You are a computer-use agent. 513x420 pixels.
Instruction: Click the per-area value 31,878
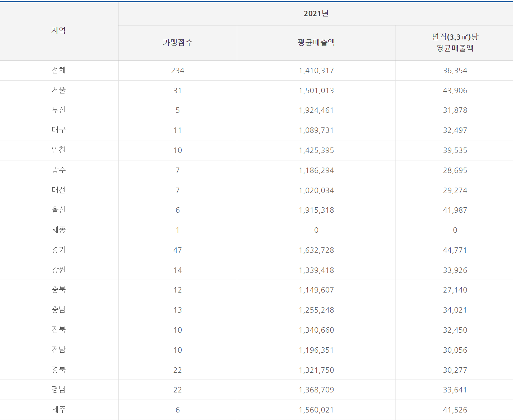(455, 110)
